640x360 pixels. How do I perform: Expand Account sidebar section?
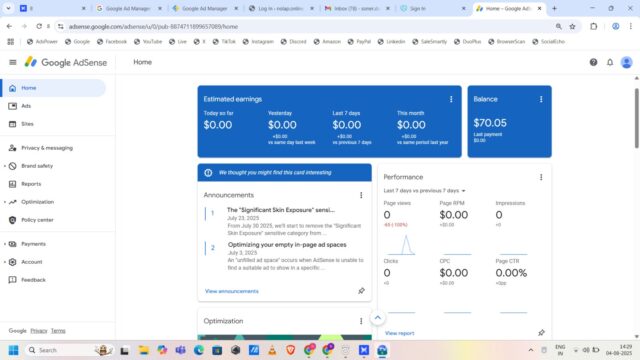pos(5,262)
